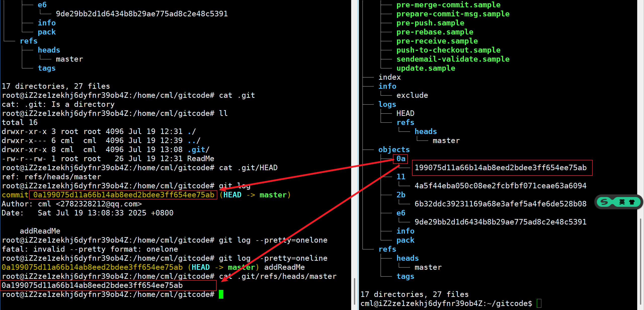
Task: Select the "2b" object directory
Action: point(401,195)
